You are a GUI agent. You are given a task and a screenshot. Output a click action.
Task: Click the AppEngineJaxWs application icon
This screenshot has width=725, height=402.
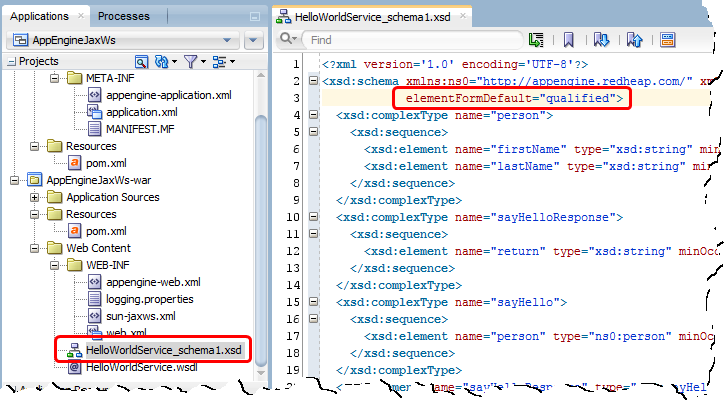[x=20, y=40]
